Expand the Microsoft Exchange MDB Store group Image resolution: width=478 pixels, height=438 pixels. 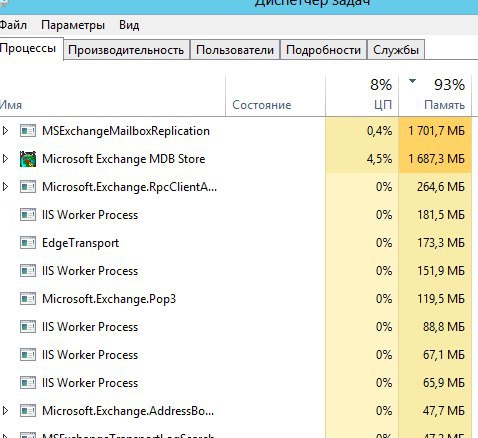[x=5, y=159]
